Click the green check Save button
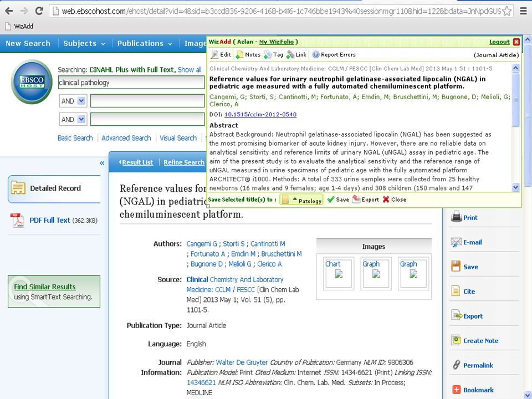The height and width of the screenshot is (399, 532). [338, 199]
